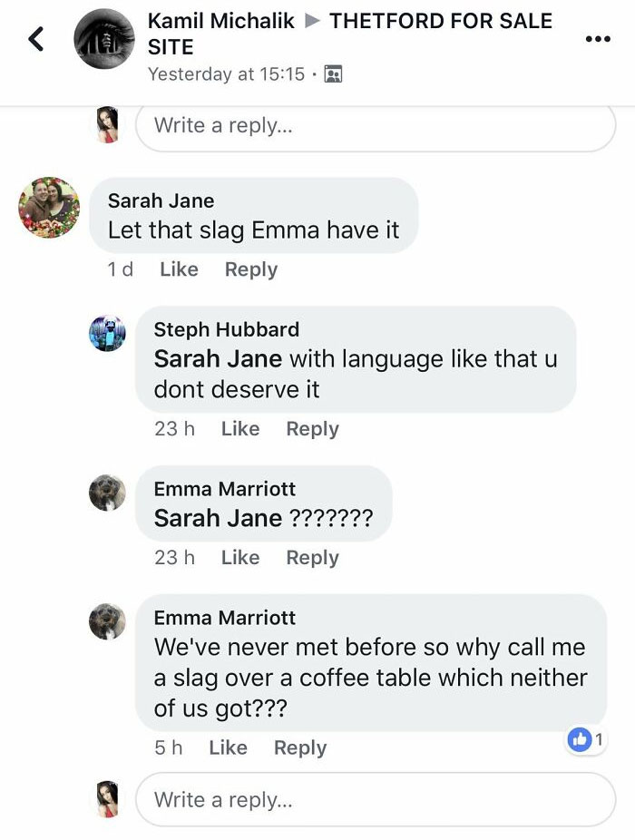Viewport: 635px width, 840px height.
Task: Tap your avatar beside the top reply box
Action: (107, 125)
